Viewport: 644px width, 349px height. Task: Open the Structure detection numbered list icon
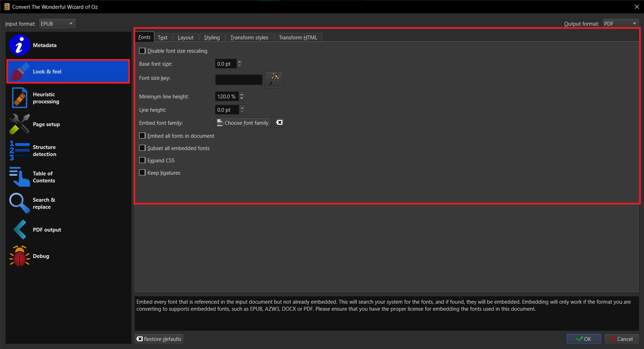click(x=20, y=150)
